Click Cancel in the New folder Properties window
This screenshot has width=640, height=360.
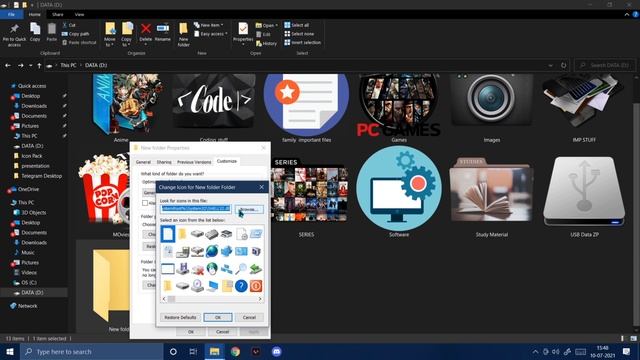tap(222, 332)
